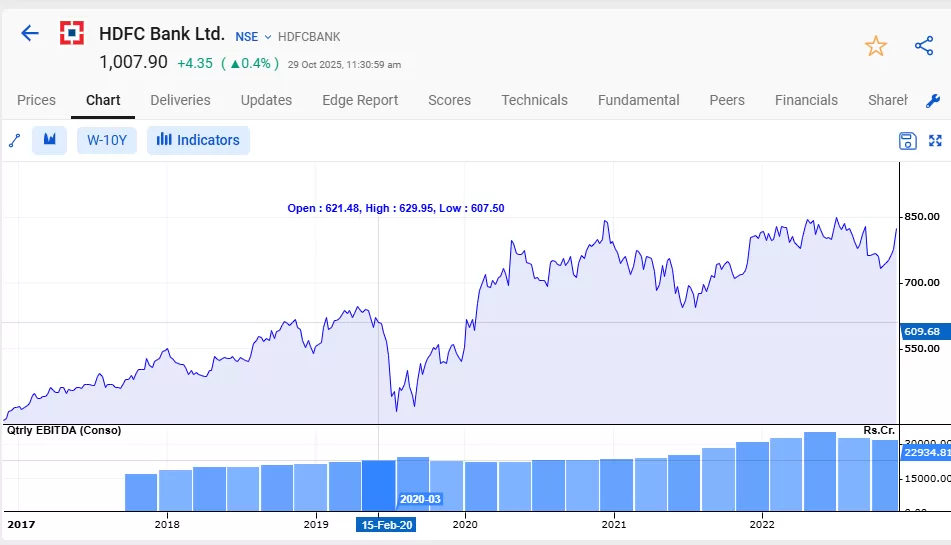
Task: Click the 2017 year on time axis
Action: coord(21,524)
